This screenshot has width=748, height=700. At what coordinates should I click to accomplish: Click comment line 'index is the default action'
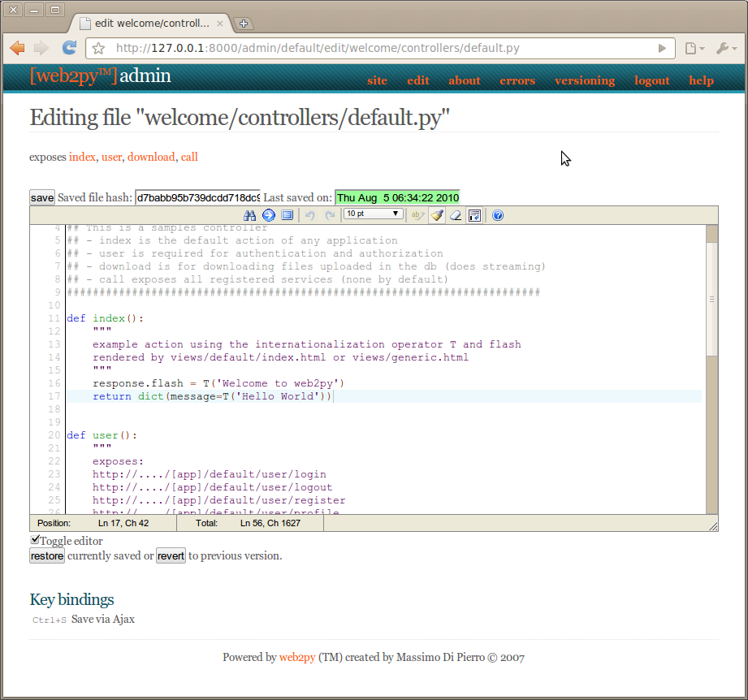point(232,240)
